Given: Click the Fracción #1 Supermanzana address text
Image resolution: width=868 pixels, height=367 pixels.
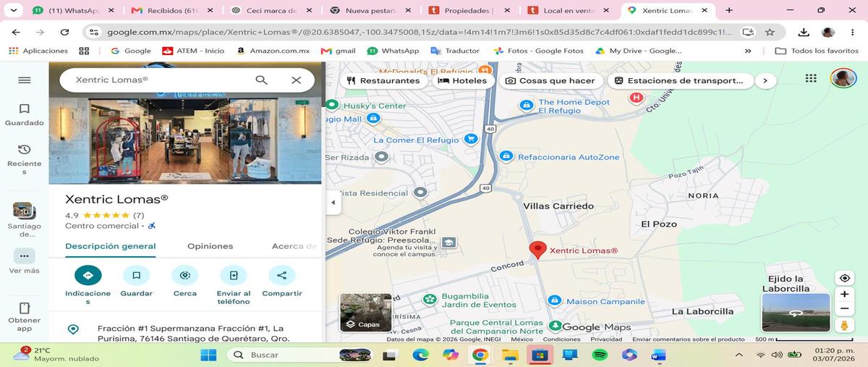Looking at the screenshot, I should pos(193,333).
